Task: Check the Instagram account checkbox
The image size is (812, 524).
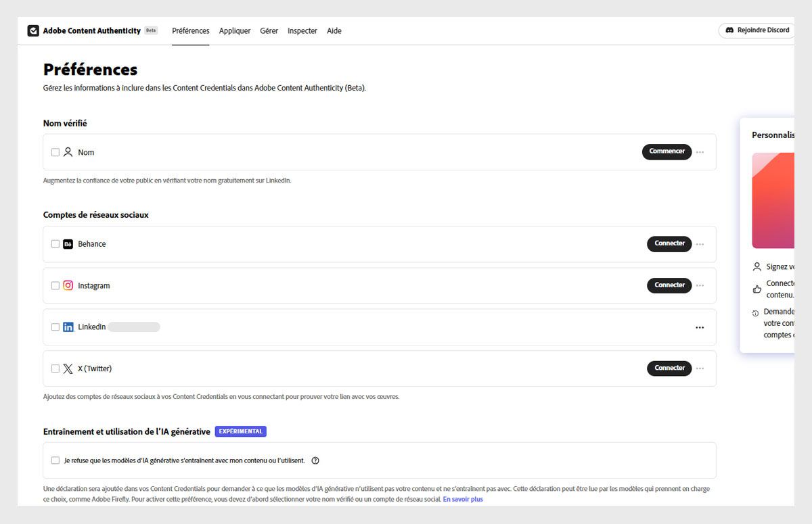Action: click(x=55, y=285)
